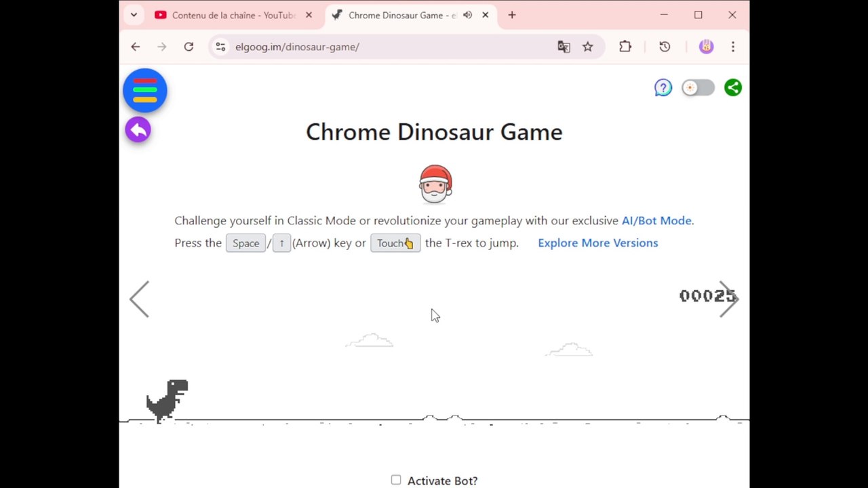The image size is (868, 488).
Task: Open the tab search dropdown arrow
Action: (134, 15)
